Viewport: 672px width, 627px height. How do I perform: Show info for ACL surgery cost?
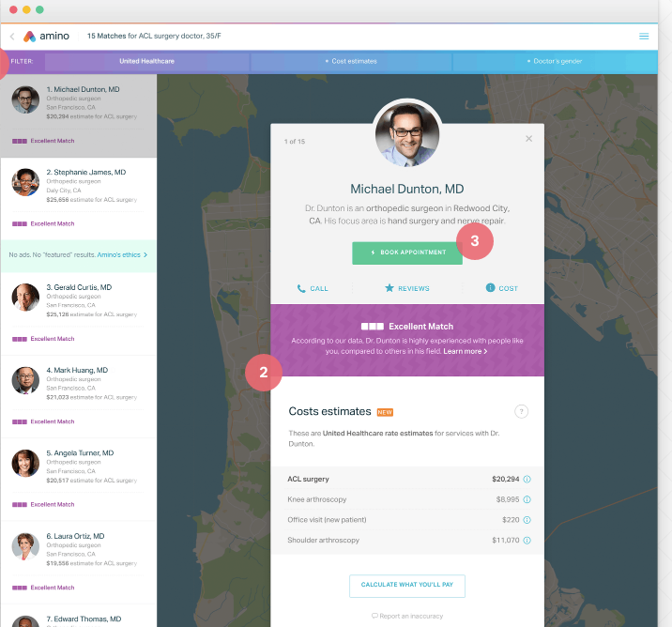(527, 479)
